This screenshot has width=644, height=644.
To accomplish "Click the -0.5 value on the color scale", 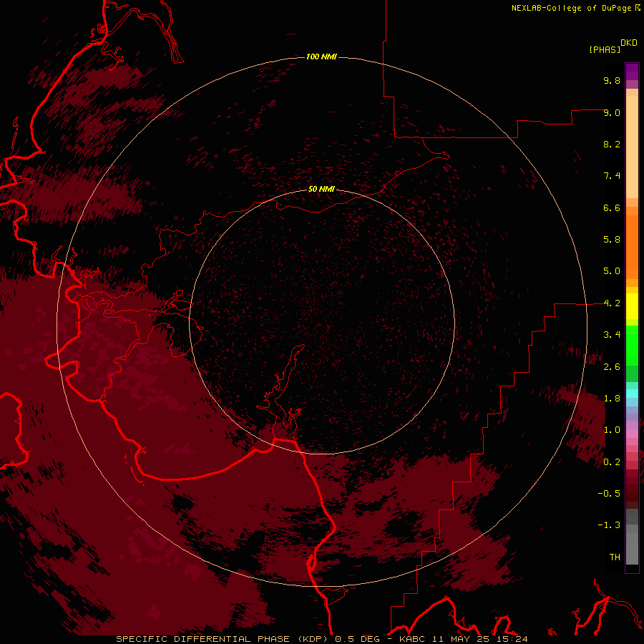I will click(609, 494).
